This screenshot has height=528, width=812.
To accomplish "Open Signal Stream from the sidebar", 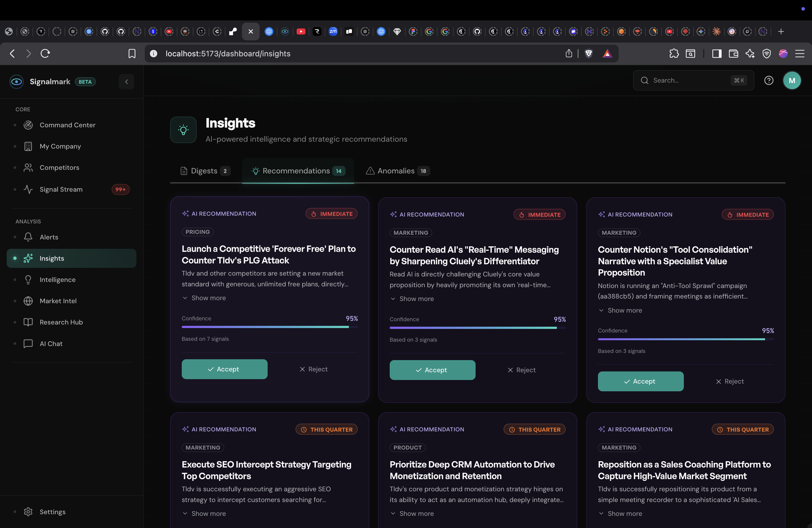I will click(x=61, y=189).
